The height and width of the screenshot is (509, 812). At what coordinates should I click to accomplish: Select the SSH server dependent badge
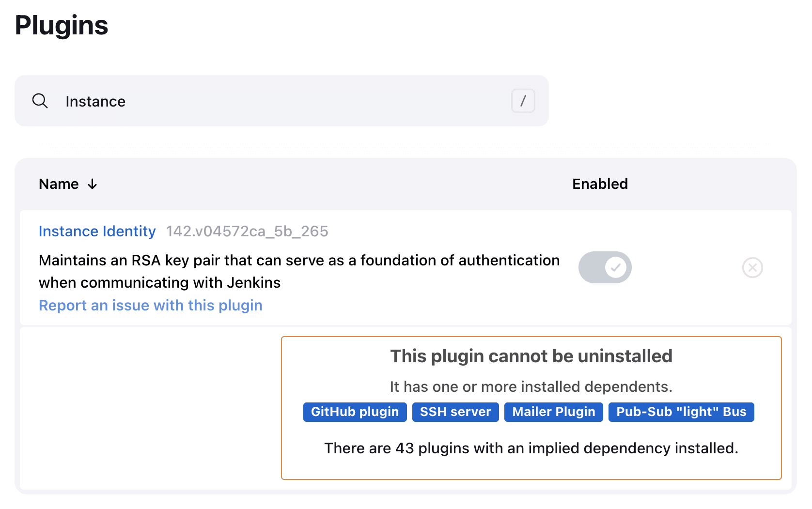(455, 412)
